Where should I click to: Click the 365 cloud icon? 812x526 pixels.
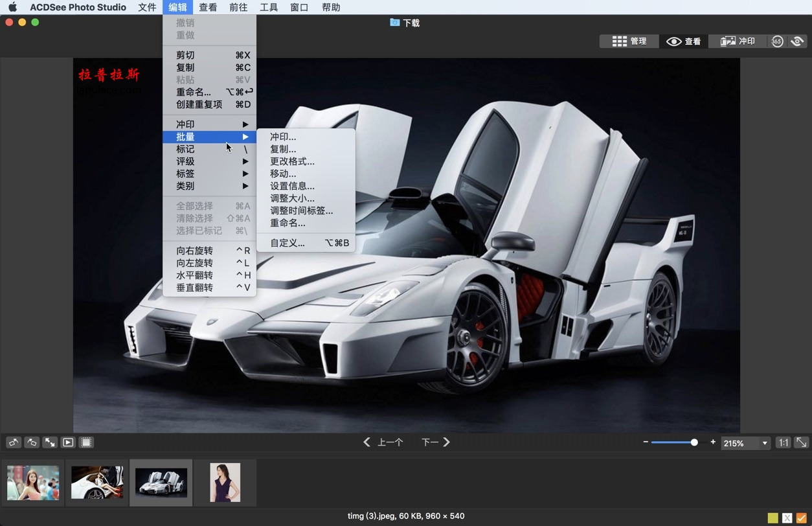coord(777,41)
